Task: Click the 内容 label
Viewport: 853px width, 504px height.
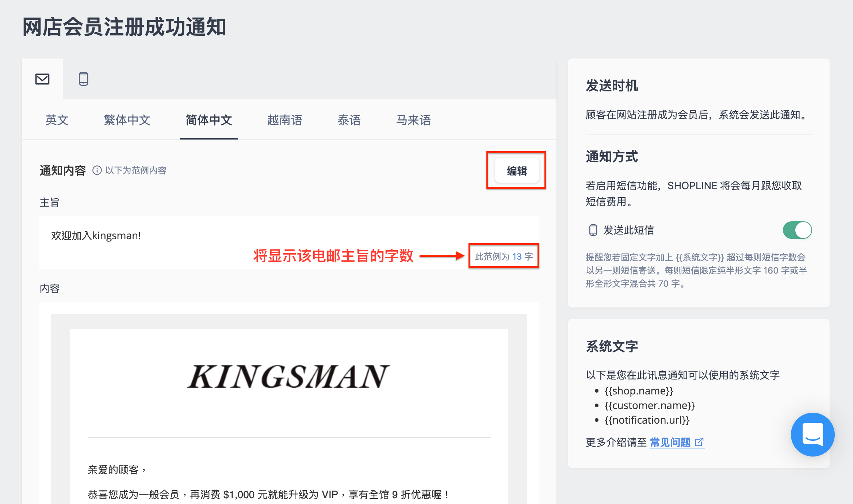Action: tap(49, 289)
